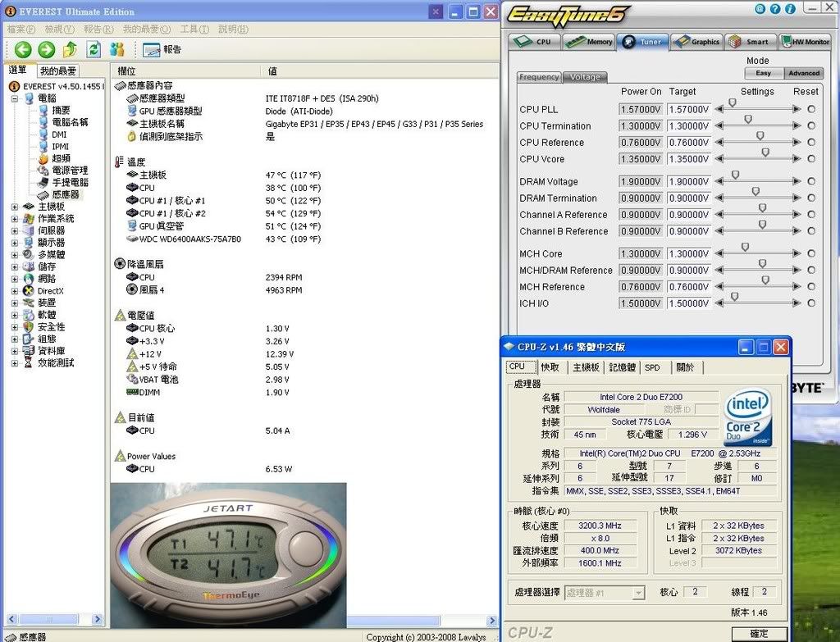This screenshot has width=840, height=642.
Task: Open the EasyTune6 Memory tab
Action: pos(589,41)
